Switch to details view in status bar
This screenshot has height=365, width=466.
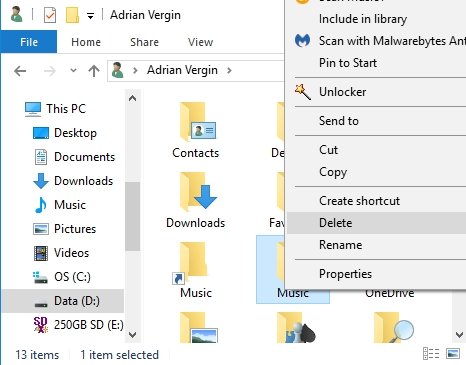[431, 354]
